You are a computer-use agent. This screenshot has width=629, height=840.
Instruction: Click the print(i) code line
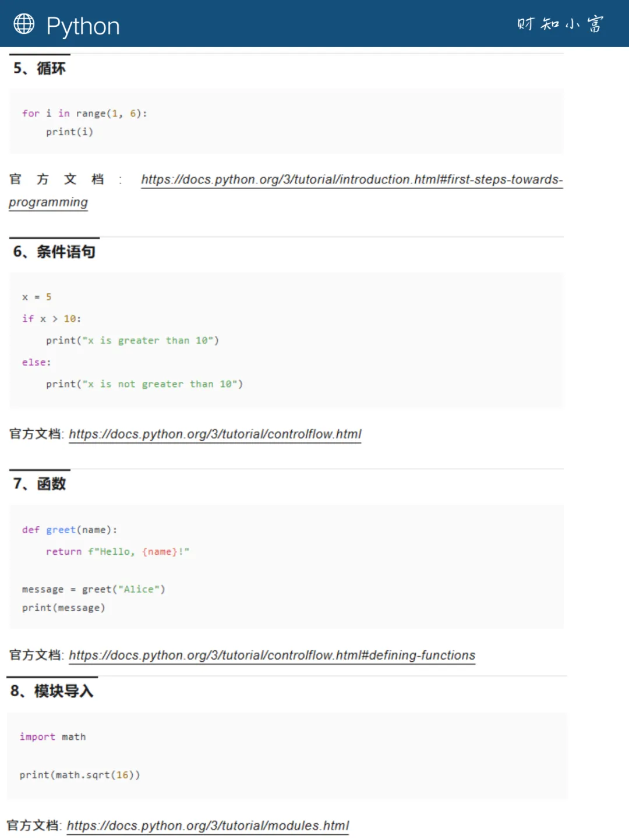tap(69, 132)
